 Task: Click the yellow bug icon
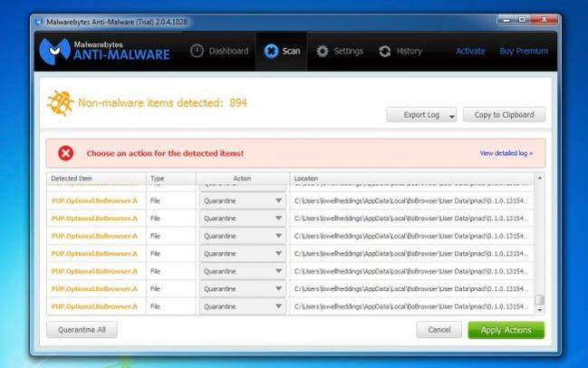[x=60, y=102]
